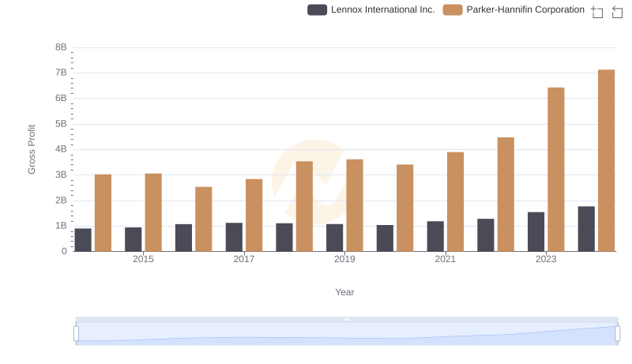Click the zoom area select icon
Image resolution: width=632 pixels, height=364 pixels.
coord(597,12)
